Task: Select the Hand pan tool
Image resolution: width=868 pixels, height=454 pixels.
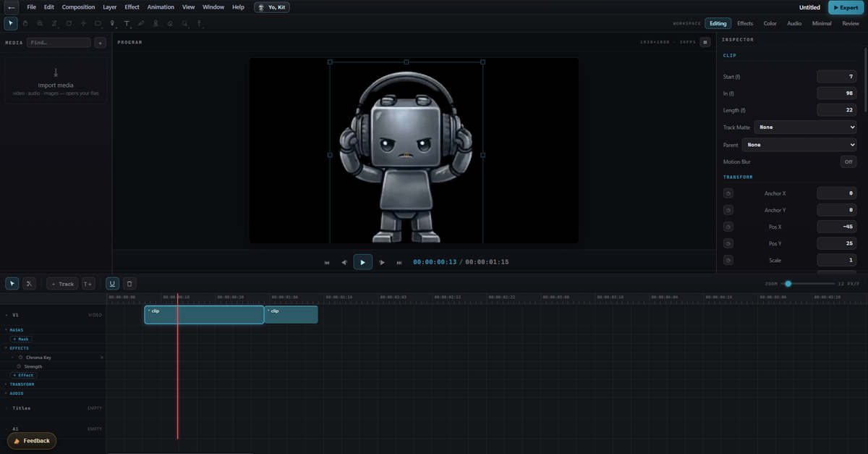Action: pyautogui.click(x=25, y=23)
